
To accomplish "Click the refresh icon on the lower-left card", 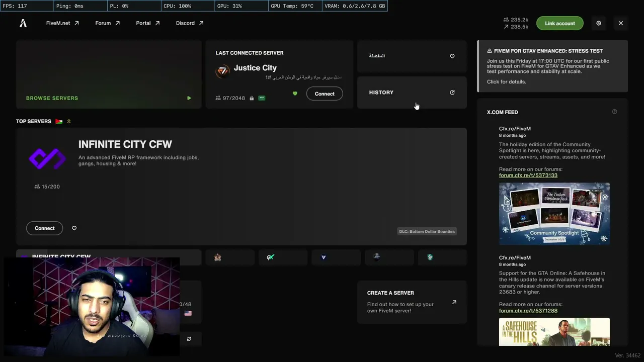I will pyautogui.click(x=189, y=339).
